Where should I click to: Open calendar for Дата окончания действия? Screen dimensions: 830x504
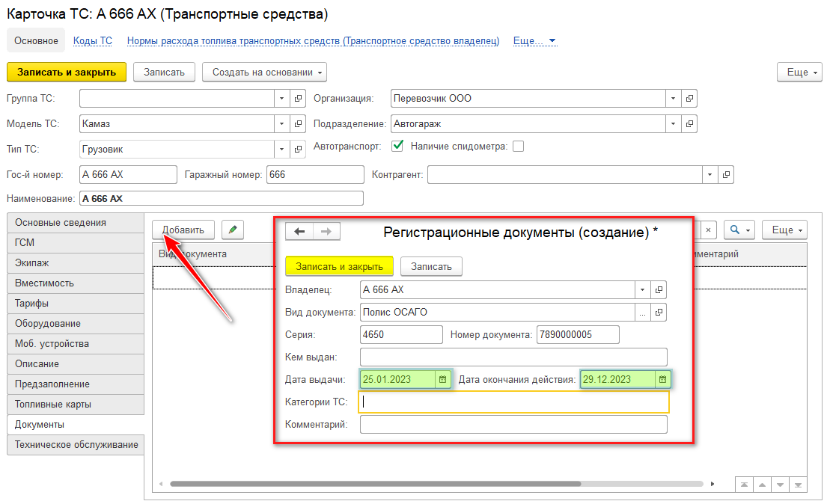[x=662, y=379]
